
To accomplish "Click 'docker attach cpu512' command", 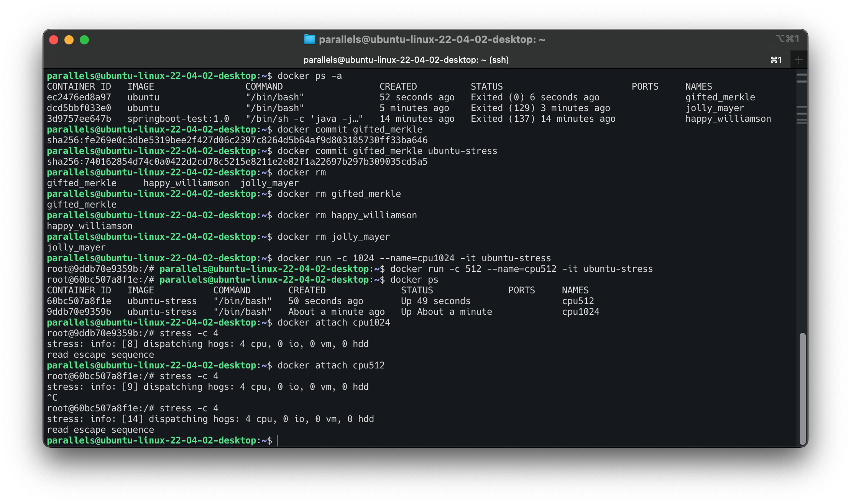I will coord(331,365).
